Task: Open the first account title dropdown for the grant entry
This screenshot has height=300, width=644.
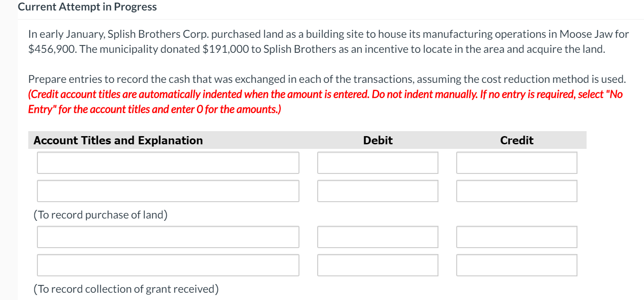Action: [x=168, y=237]
